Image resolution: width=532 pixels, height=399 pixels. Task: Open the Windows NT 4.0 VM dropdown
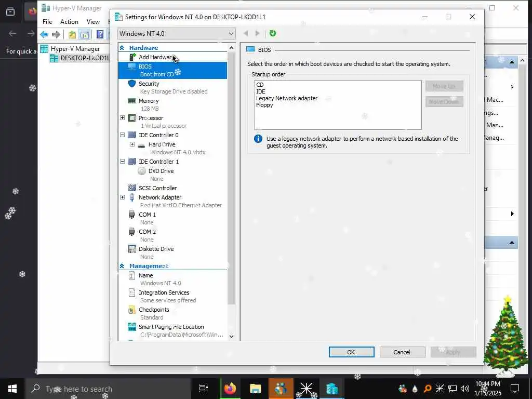tap(177, 34)
